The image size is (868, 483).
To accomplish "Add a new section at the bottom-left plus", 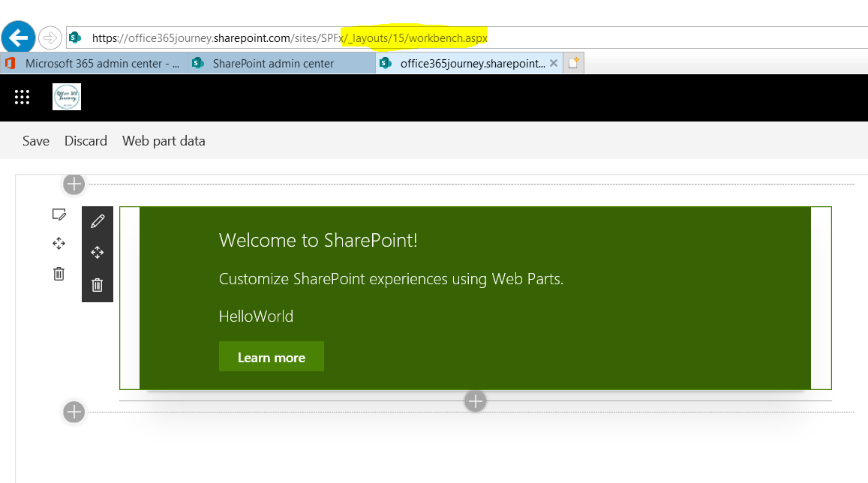I will [x=74, y=412].
